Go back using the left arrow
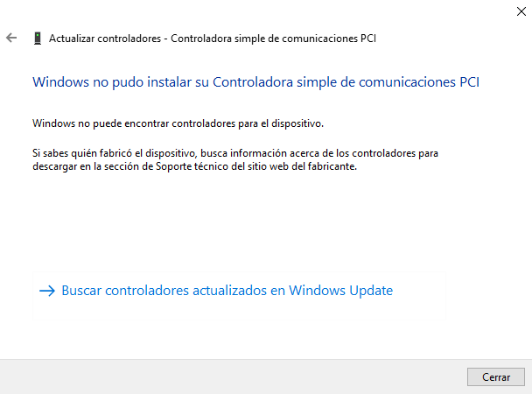The width and height of the screenshot is (532, 394). [x=11, y=38]
